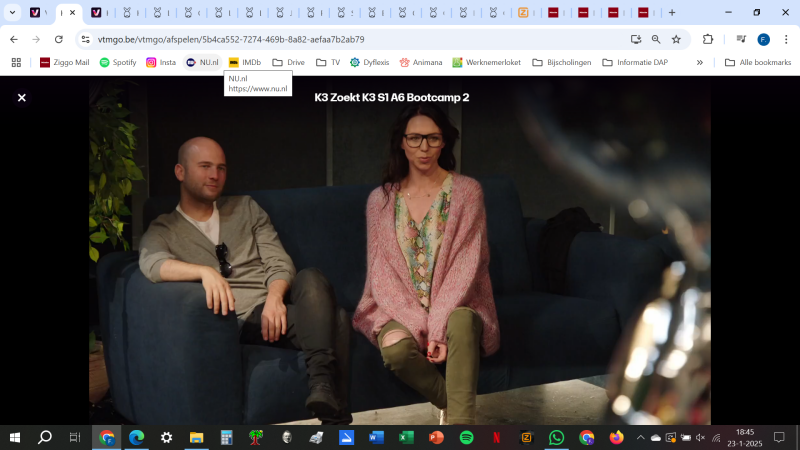Open Microsoft Word from the taskbar

click(x=376, y=437)
